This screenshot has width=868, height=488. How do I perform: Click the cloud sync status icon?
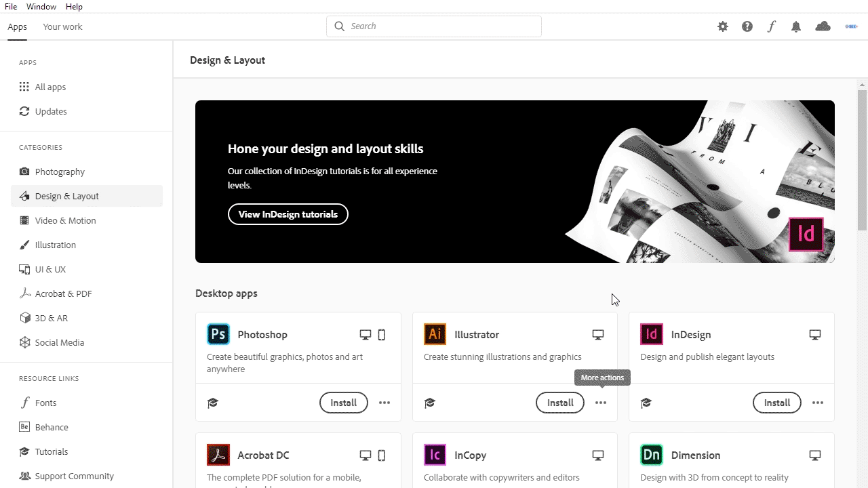point(823,26)
